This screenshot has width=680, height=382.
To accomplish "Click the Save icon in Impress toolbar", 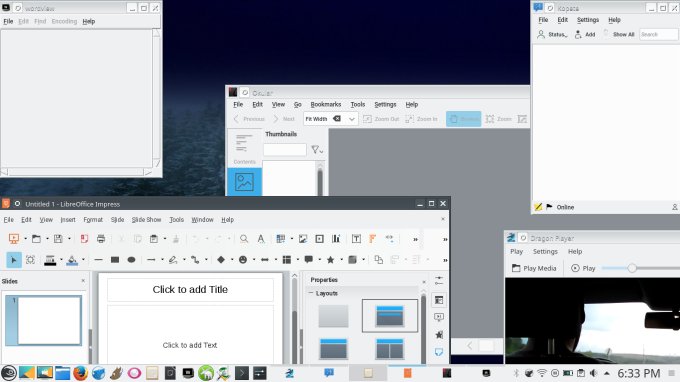I will point(58,238).
